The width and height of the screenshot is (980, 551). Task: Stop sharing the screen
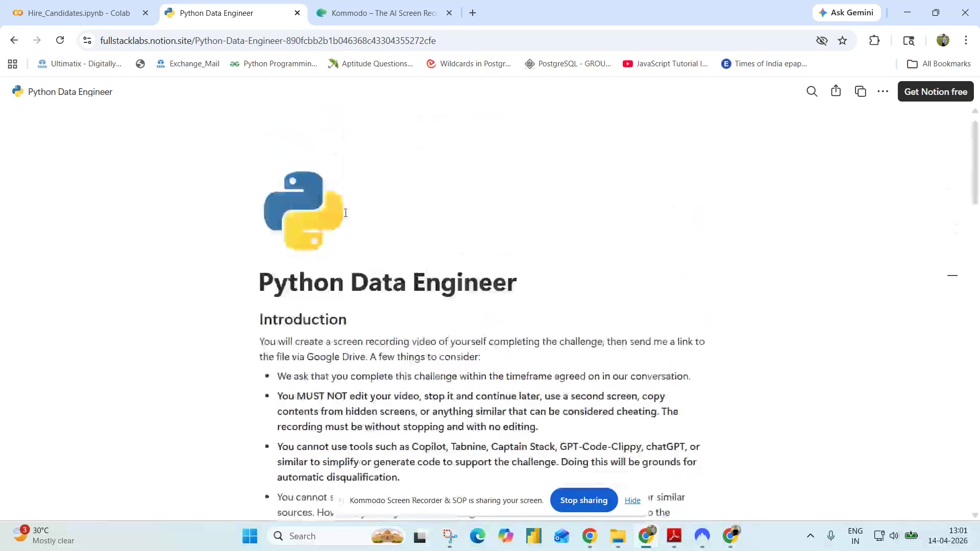pos(583,500)
